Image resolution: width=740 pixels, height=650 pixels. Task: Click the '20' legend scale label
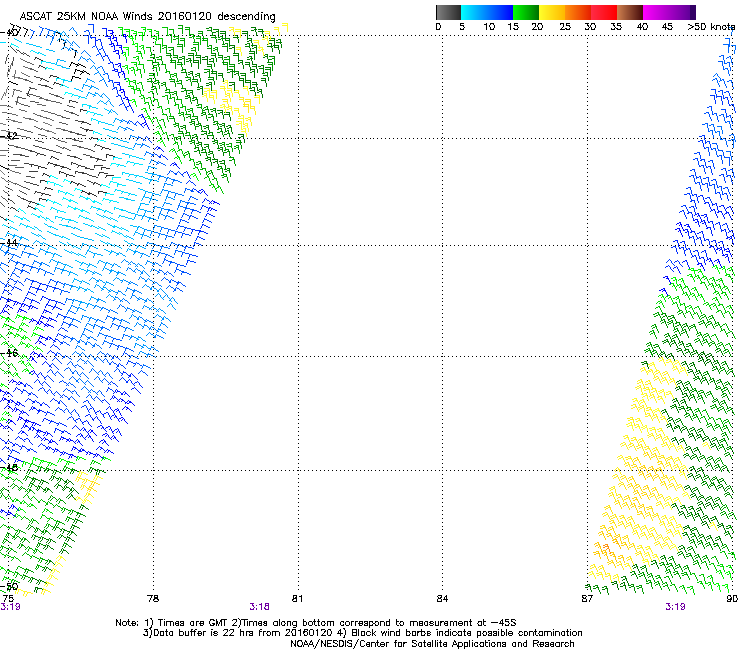[x=537, y=27]
